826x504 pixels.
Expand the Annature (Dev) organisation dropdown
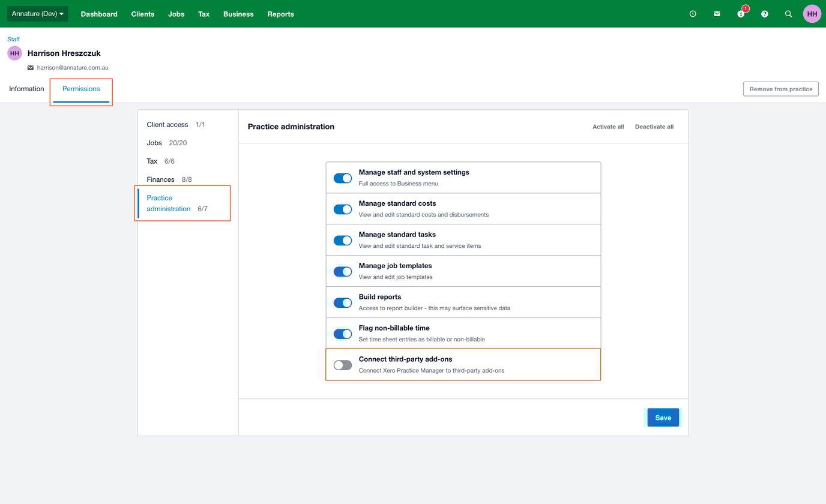click(x=38, y=14)
